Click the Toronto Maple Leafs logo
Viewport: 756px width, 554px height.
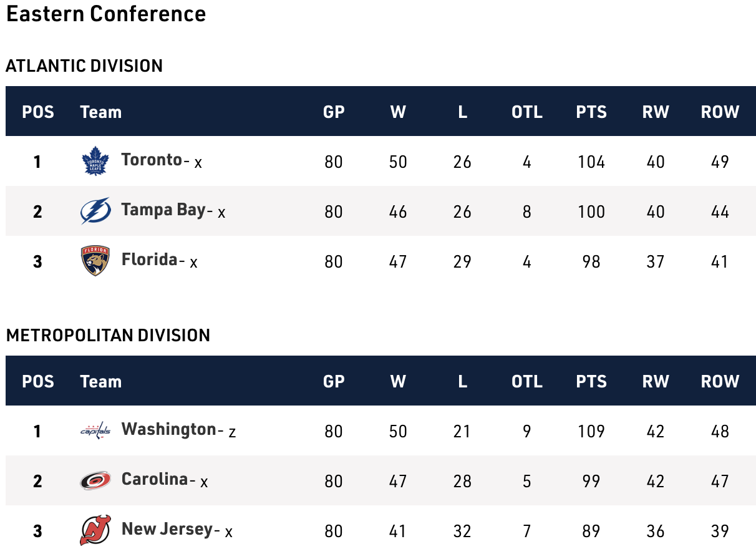click(95, 161)
